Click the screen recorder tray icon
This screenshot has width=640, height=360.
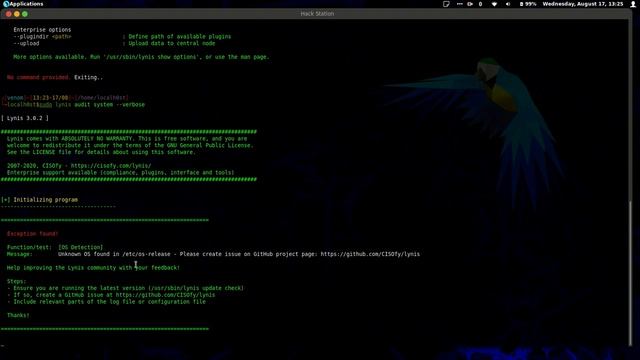(470, 4)
